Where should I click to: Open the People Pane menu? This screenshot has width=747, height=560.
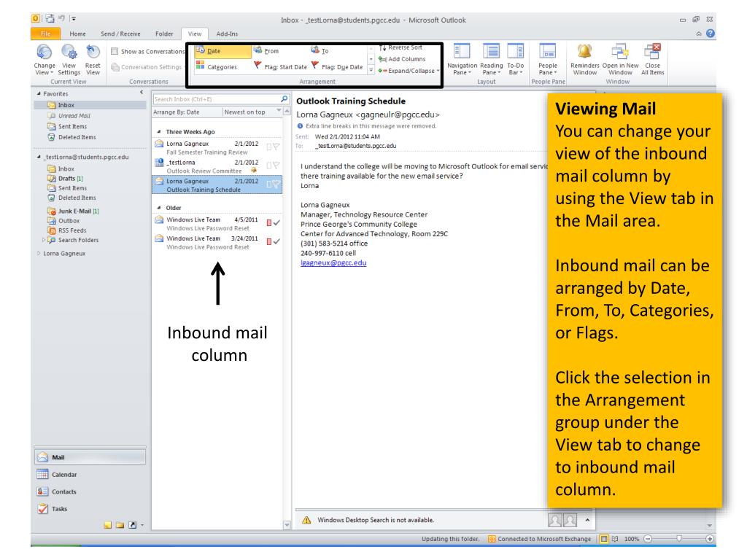pyautogui.click(x=547, y=60)
